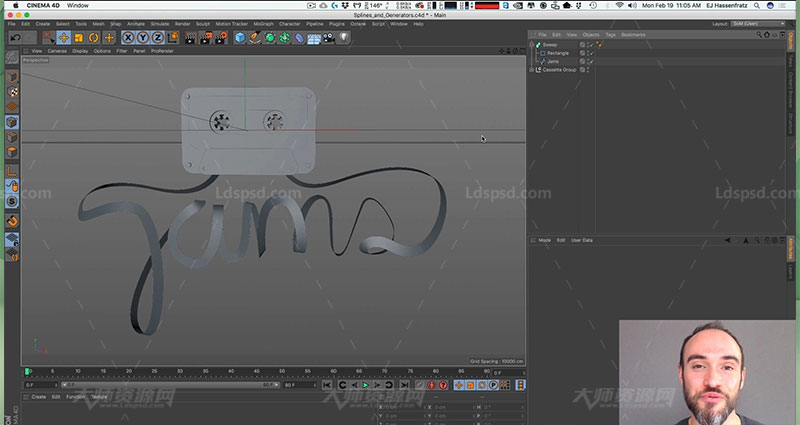Screen dimensions: 800x425
Task: Open the Octane menu
Action: click(x=358, y=24)
